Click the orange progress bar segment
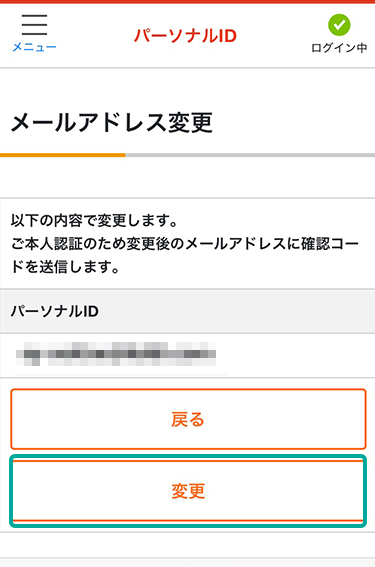The image size is (375, 567). (63, 155)
